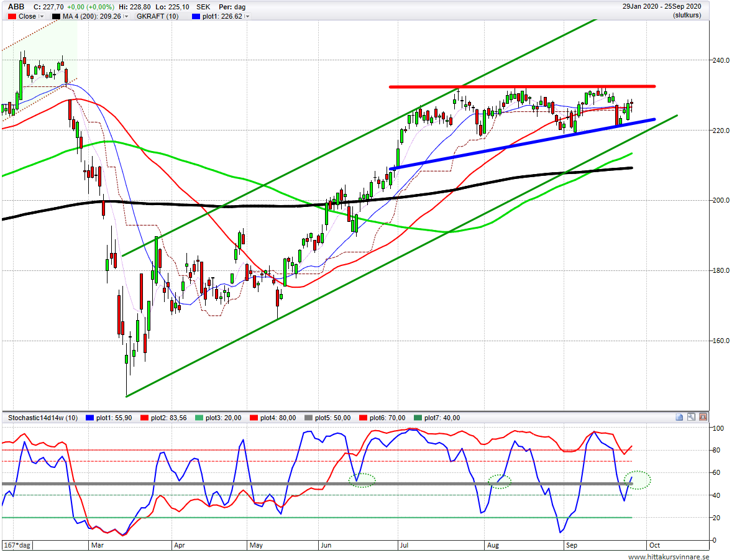737x560 pixels.
Task: Click the SEK currency label
Action: tap(204, 7)
